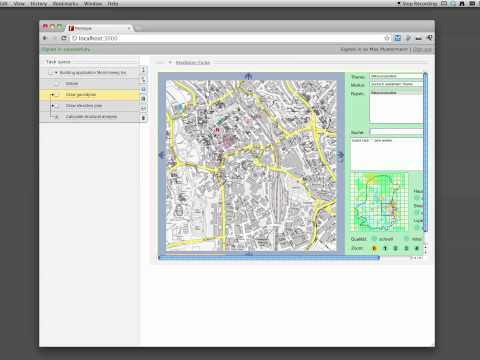Open the Thema dropdown
The width and height of the screenshot is (480, 360).
click(396, 76)
